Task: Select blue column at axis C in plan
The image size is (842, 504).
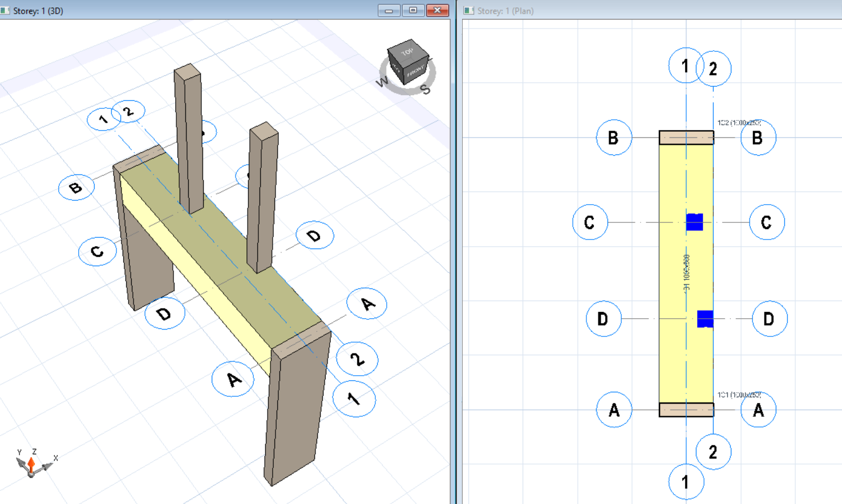Action: [694, 222]
